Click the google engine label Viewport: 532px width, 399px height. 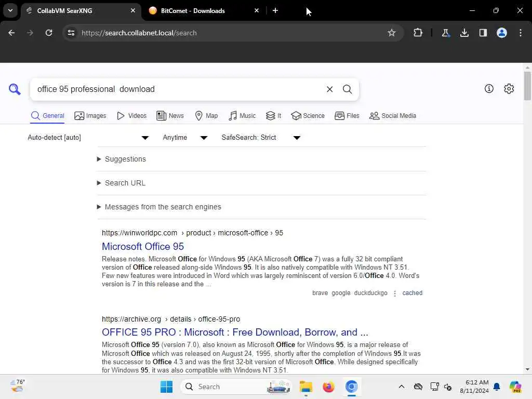[341, 293]
